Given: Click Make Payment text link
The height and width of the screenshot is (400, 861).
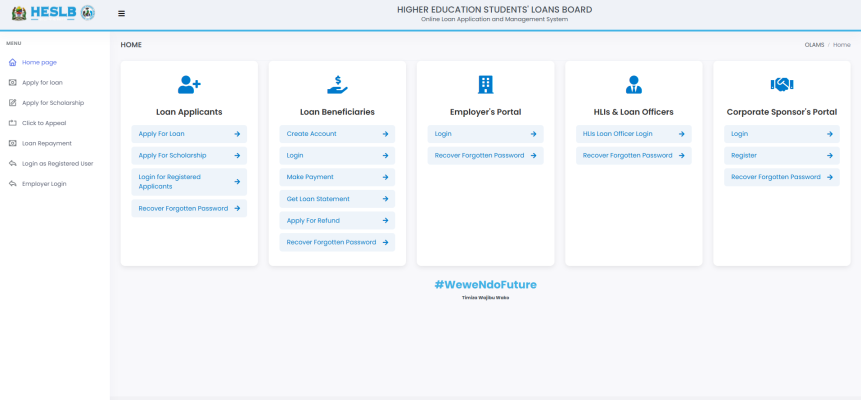Looking at the screenshot, I should click(310, 177).
